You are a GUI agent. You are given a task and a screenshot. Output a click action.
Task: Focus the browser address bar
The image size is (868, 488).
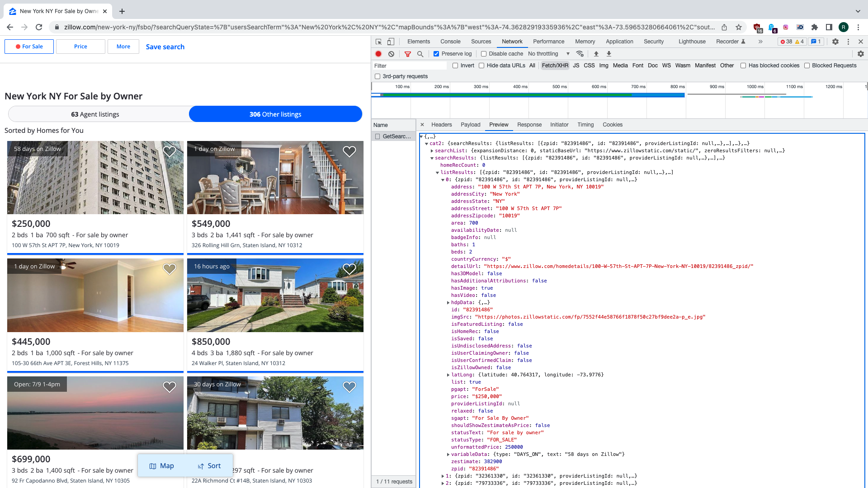point(389,27)
